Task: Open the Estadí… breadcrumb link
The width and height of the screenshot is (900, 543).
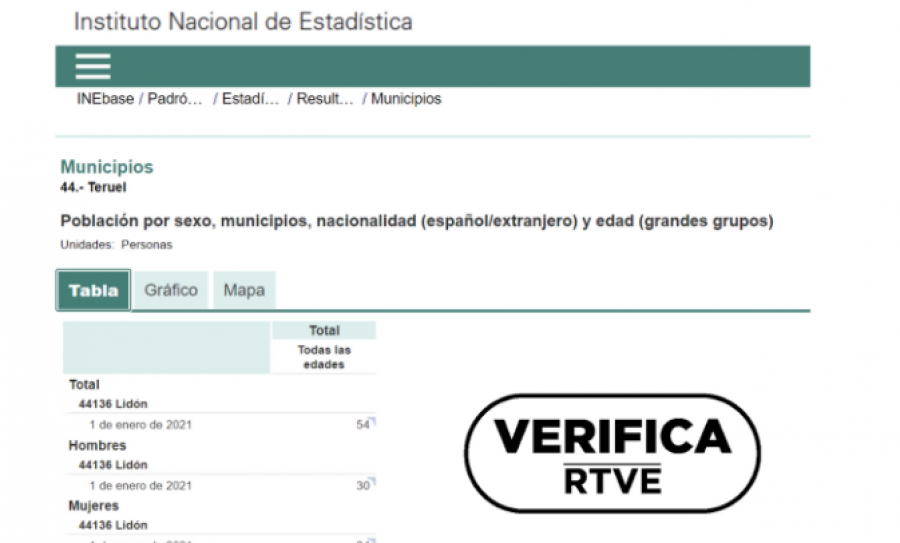Action: 250,99
